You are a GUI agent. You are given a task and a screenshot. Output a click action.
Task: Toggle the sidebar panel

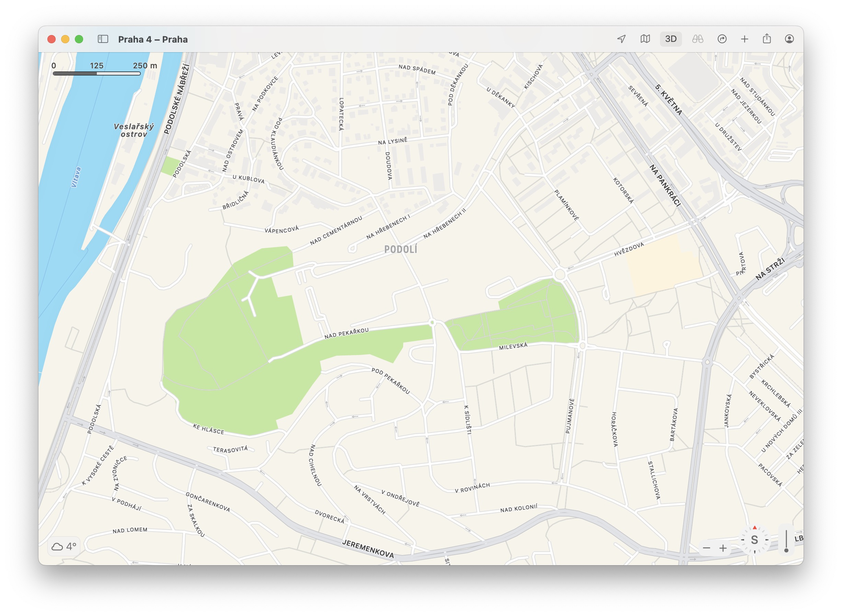click(x=103, y=39)
